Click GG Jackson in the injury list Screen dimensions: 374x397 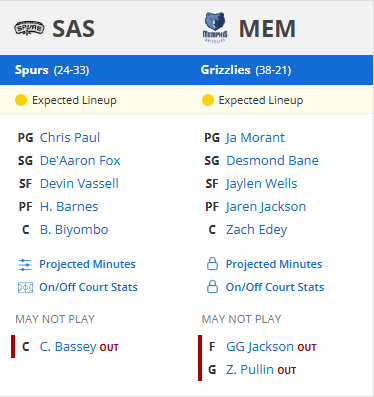(260, 347)
